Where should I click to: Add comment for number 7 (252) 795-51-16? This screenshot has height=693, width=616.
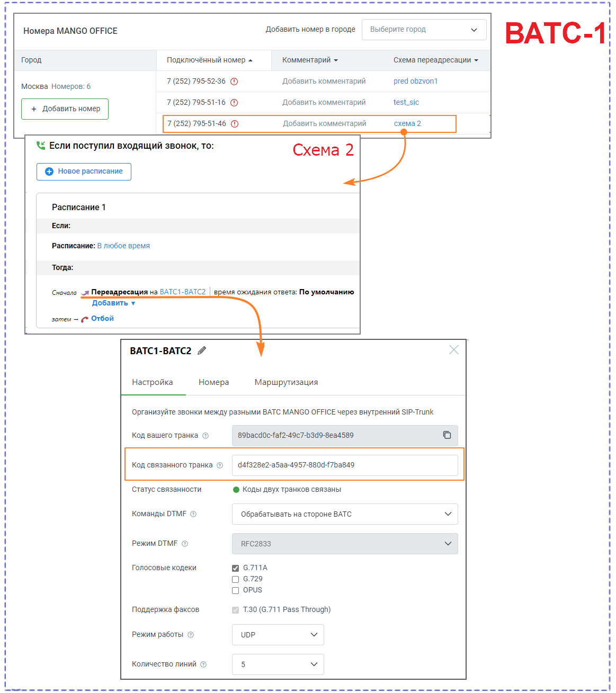coord(324,103)
